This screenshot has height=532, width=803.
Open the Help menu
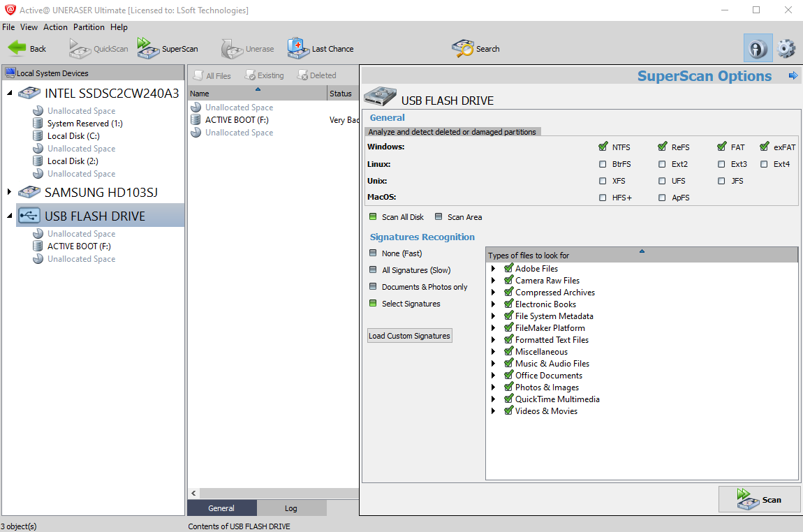119,27
